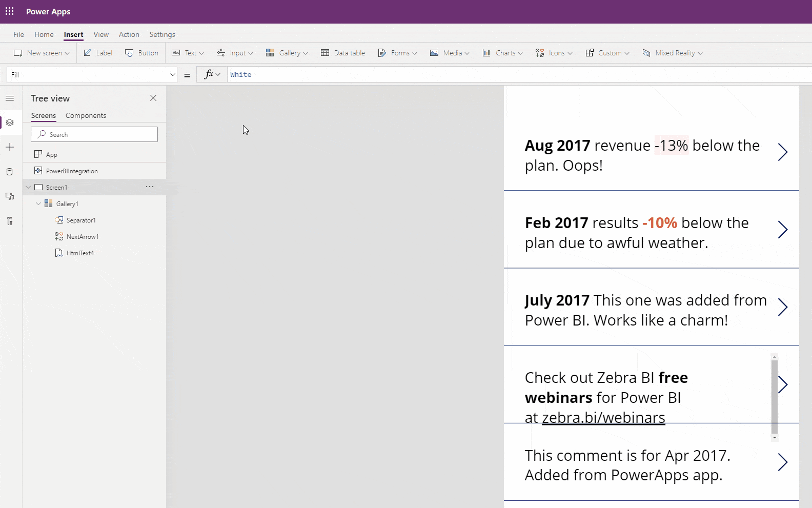Insert a Button control
The height and width of the screenshot is (508, 812).
(141, 53)
